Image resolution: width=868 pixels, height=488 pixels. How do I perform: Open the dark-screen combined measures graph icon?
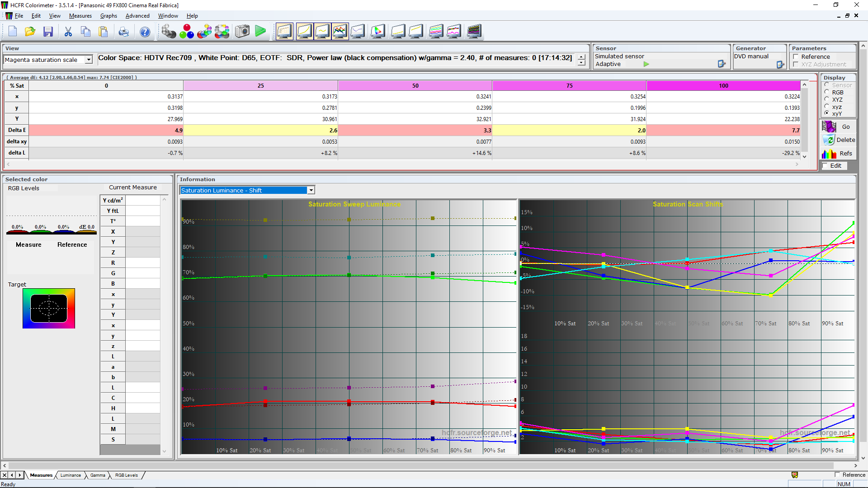pyautogui.click(x=474, y=31)
